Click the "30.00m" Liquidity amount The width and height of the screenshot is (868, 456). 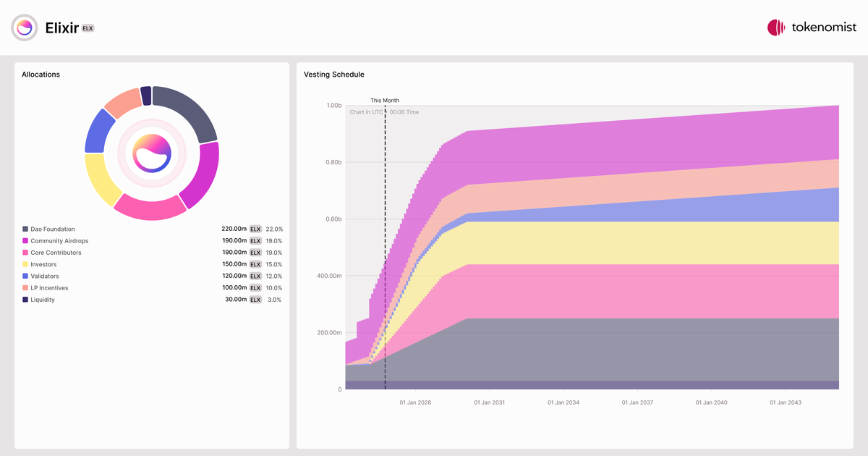236,300
